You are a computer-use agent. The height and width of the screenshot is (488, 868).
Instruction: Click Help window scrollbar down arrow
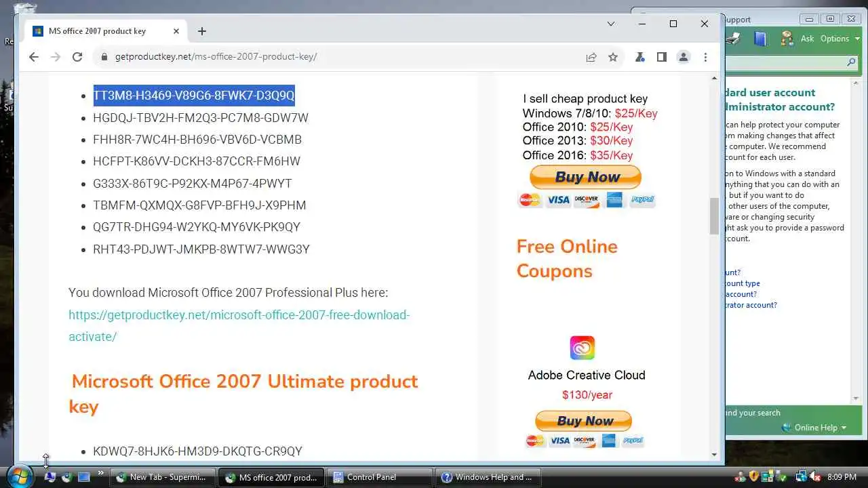856,399
